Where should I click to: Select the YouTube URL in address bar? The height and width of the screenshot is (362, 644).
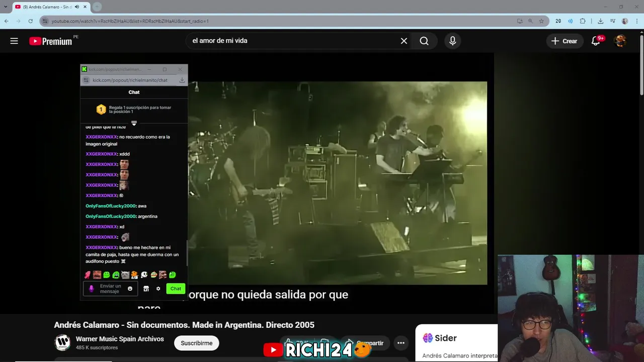coord(130,21)
